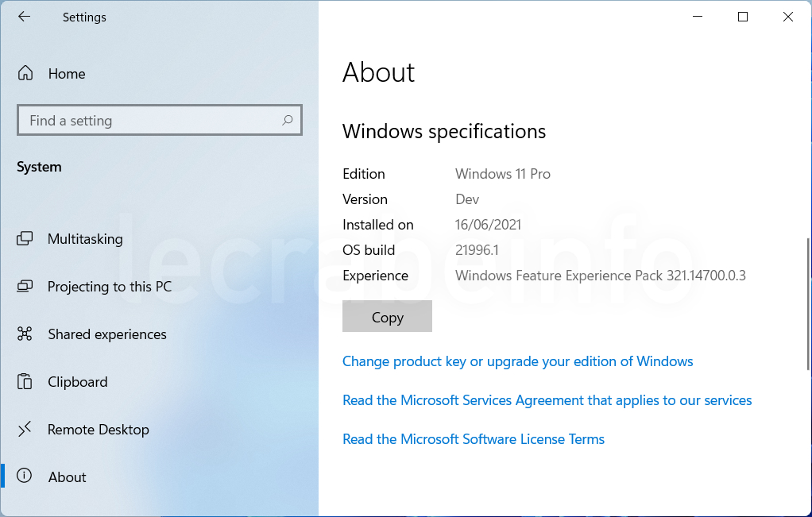This screenshot has height=517, width=812.
Task: Maximize the Settings window
Action: 743,17
